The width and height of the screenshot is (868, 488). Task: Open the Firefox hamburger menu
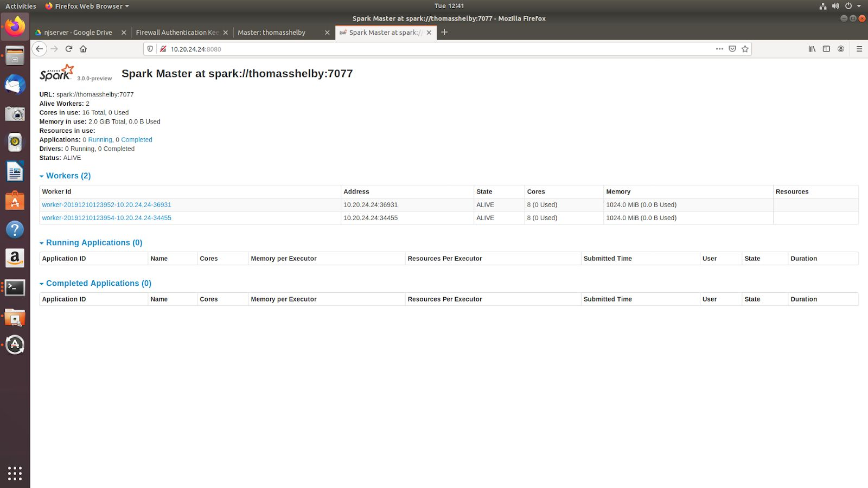[x=859, y=49]
